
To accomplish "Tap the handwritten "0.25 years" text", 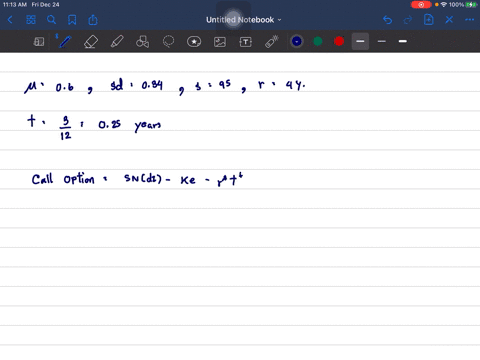I will tap(130, 125).
